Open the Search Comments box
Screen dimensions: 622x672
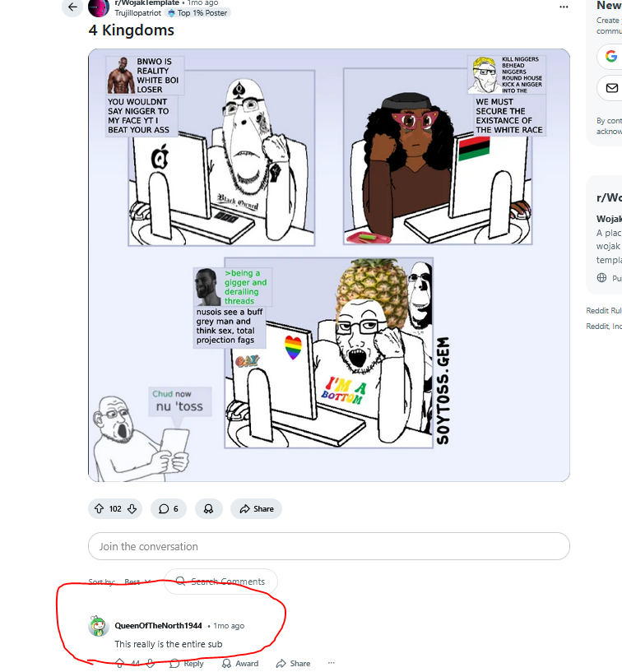(x=220, y=582)
